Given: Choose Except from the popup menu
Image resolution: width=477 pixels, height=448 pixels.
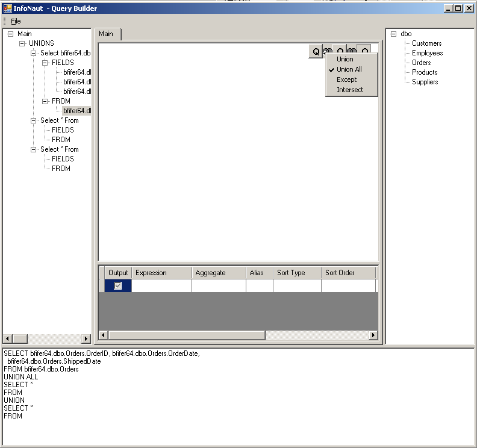Looking at the screenshot, I should pyautogui.click(x=346, y=79).
